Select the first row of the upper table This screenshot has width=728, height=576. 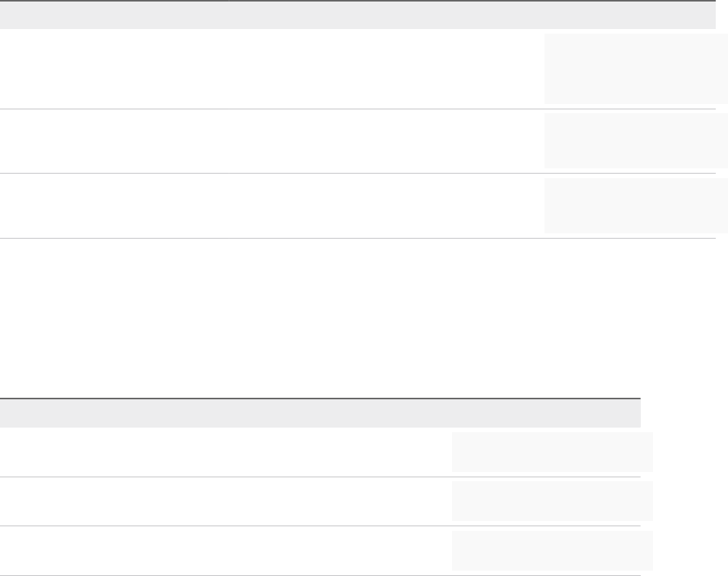pyautogui.click(x=358, y=69)
